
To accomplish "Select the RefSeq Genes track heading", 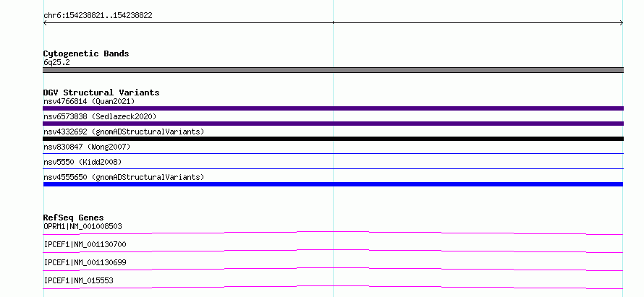I will [74, 218].
